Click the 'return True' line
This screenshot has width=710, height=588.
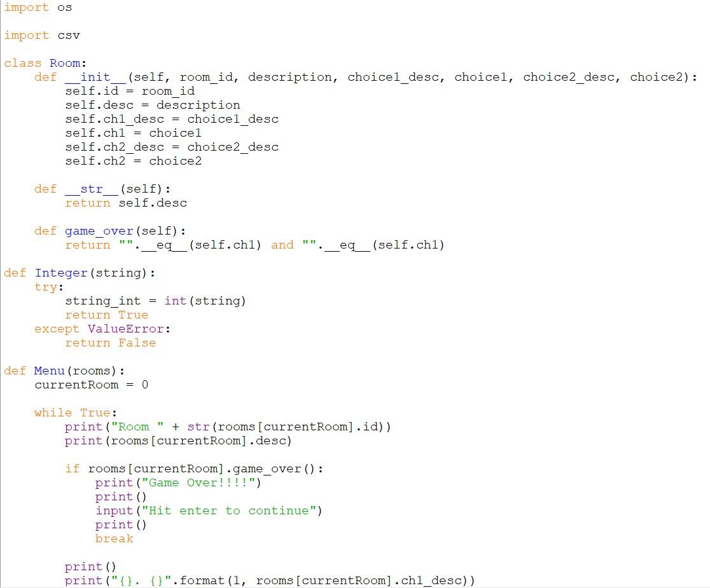[x=106, y=315]
